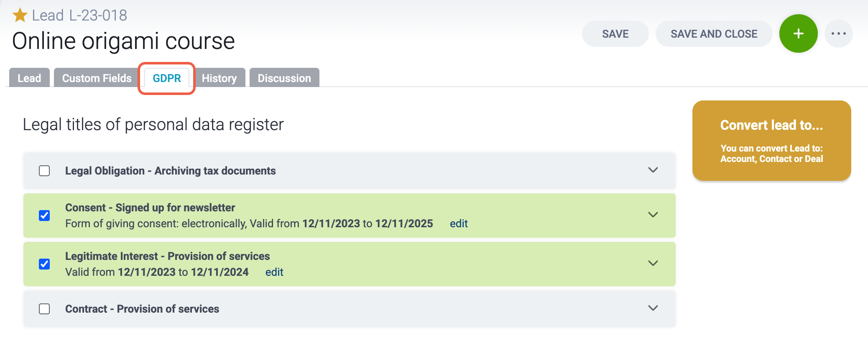868x339 pixels.
Task: Click the gold favorite star icon
Action: pos(20,15)
